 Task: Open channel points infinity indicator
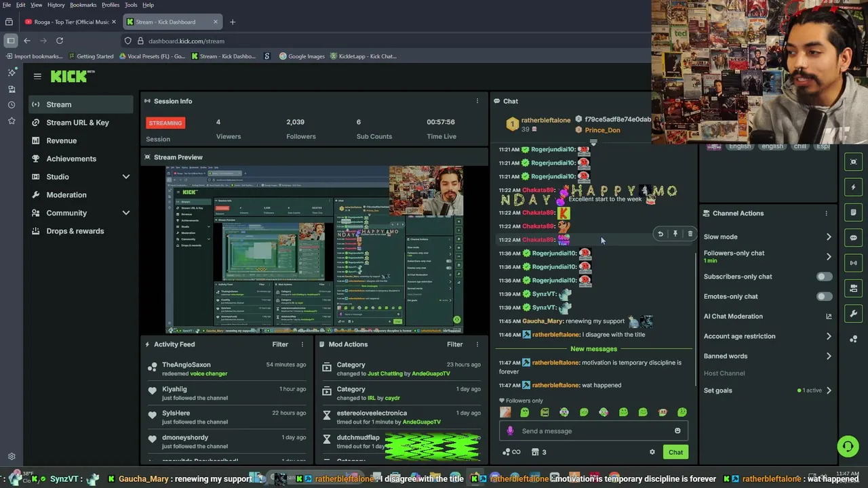tap(511, 452)
